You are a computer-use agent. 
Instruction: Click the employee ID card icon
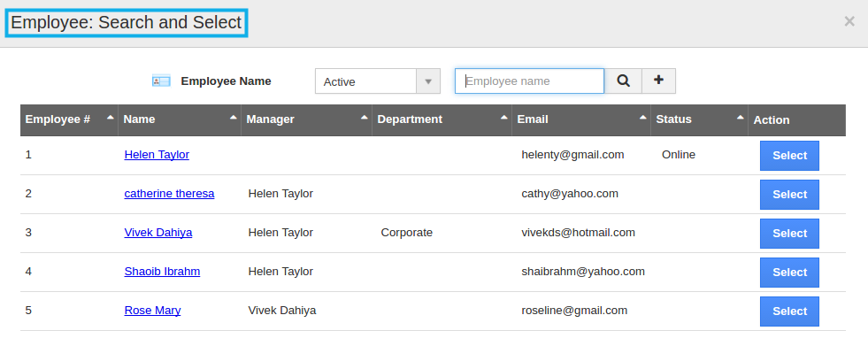pyautogui.click(x=161, y=81)
